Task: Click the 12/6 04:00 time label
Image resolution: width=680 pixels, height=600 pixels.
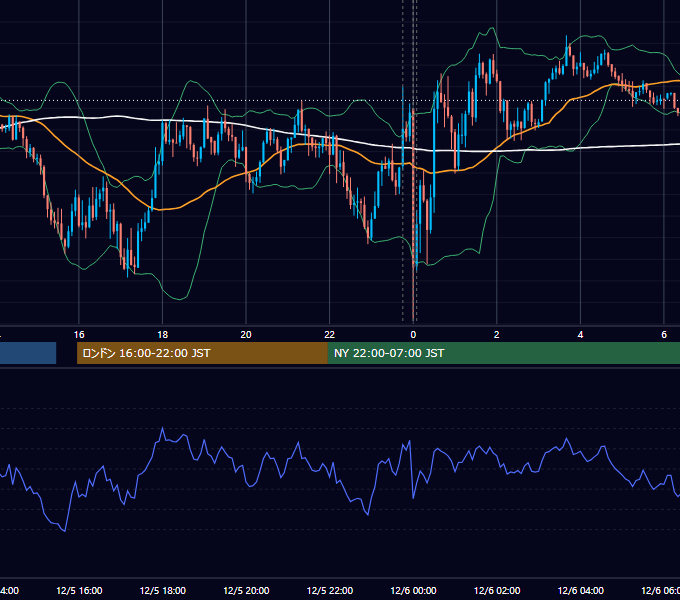Action: [580, 590]
